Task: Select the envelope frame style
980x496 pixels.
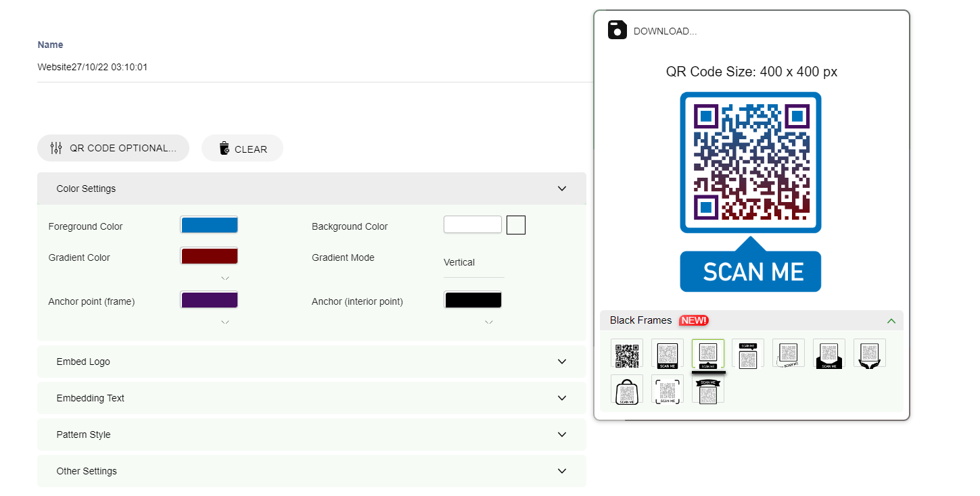Action: (829, 354)
